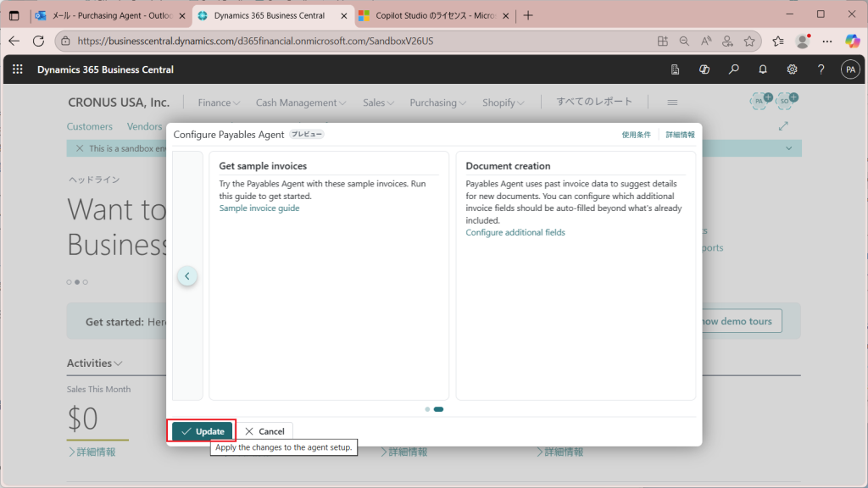Open the app launcher waffle icon
Screen dimensions: 868x488
[18, 69]
